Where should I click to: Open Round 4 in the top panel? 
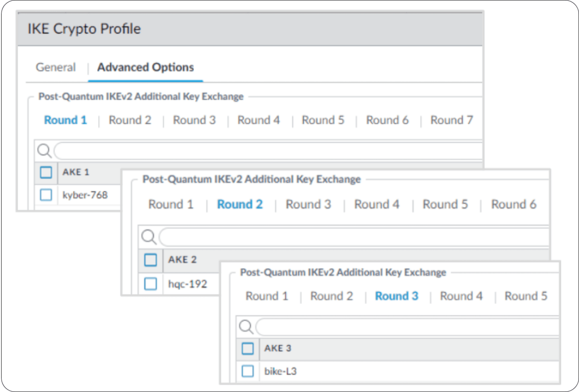(258, 120)
